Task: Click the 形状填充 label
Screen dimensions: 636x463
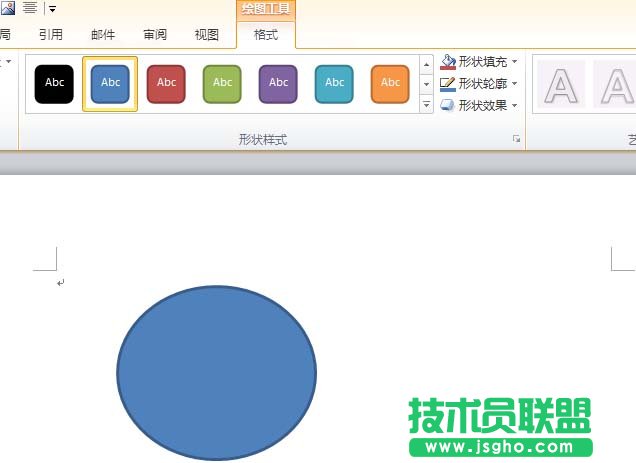Action: (x=483, y=62)
